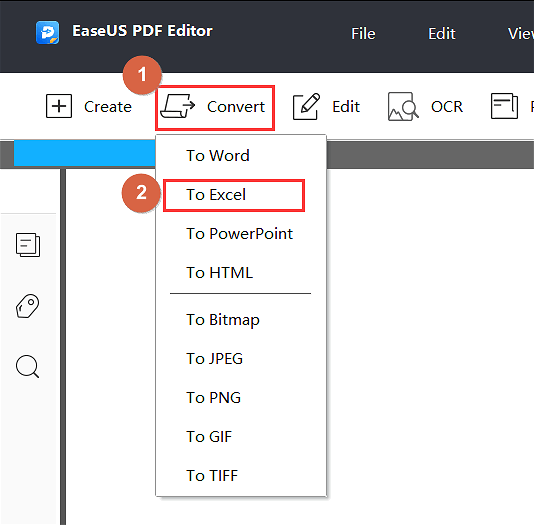Screen dimensions: 534x525
Task: Select To PowerPoint conversion option
Action: (241, 234)
